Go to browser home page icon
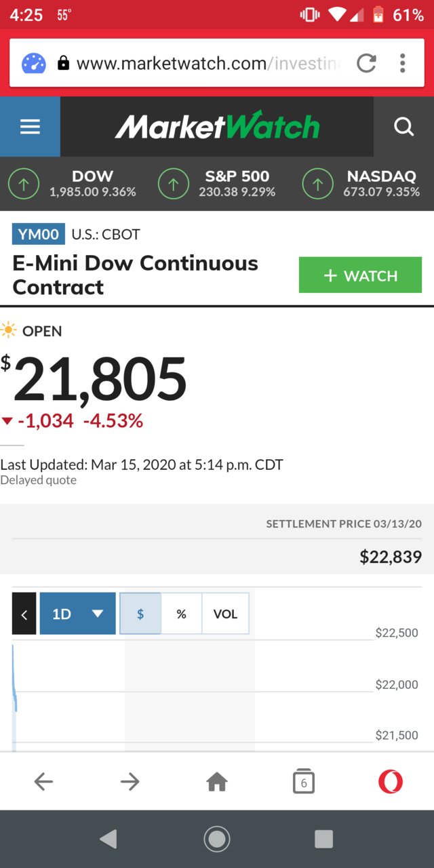Viewport: 434px width, 868px height. pos(217,782)
